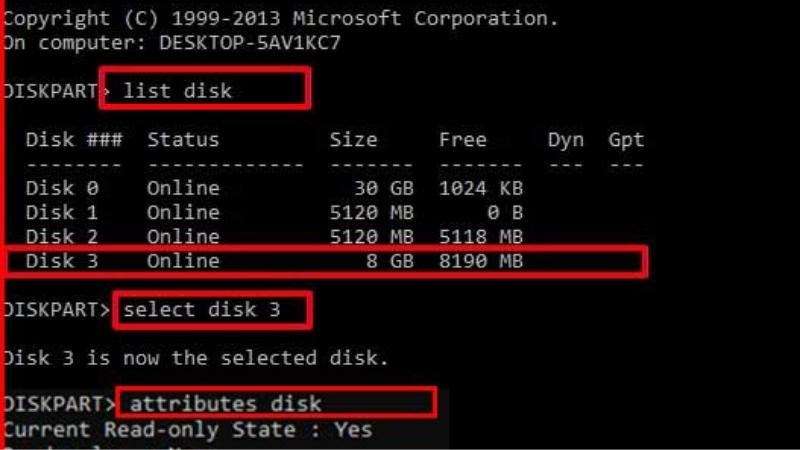
Task: Click the Disk 2 row label
Action: click(62, 236)
